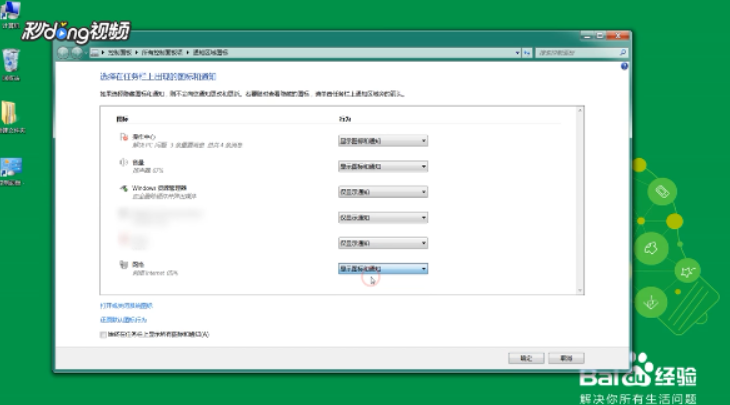
Task: Click Control Panel breadcrumb segment
Action: [120, 53]
